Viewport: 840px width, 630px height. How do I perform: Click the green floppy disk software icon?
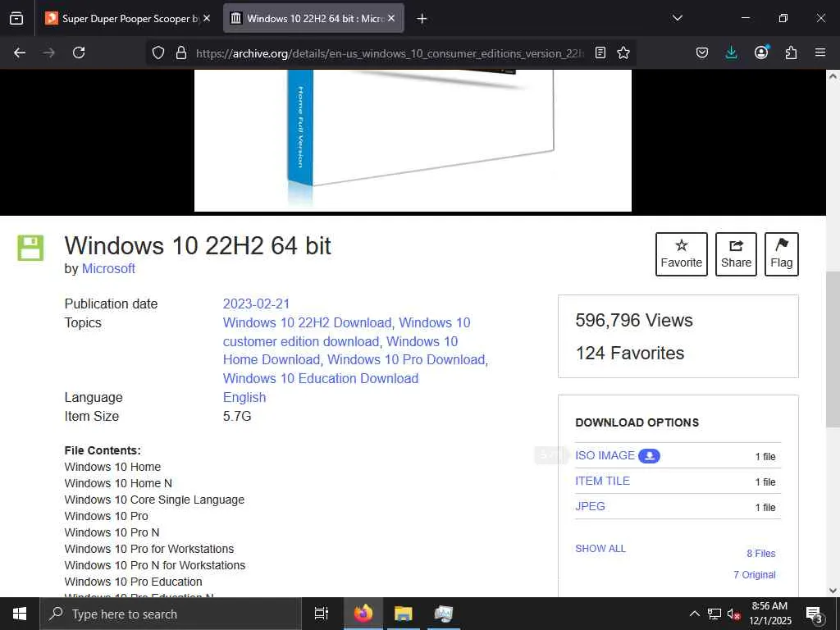point(30,248)
